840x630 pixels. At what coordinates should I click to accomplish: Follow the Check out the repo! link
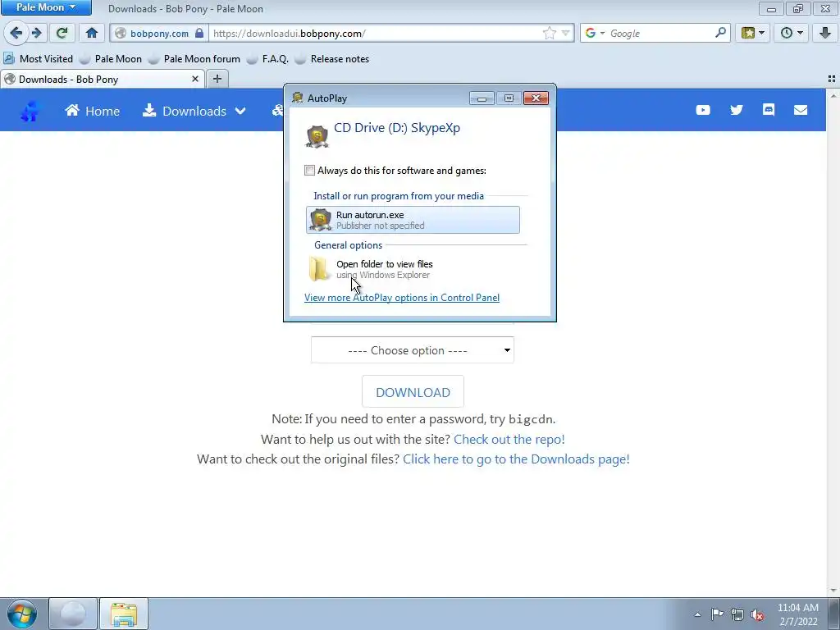click(x=509, y=440)
